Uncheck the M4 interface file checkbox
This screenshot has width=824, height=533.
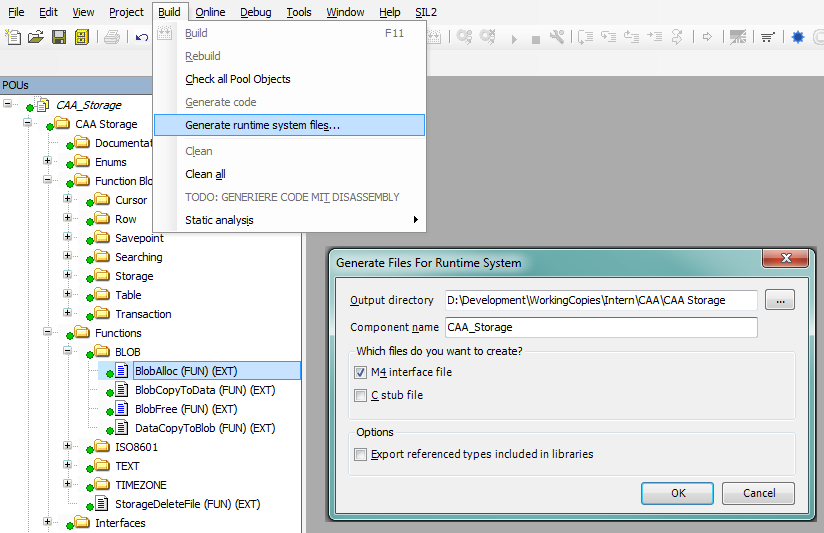click(x=360, y=372)
